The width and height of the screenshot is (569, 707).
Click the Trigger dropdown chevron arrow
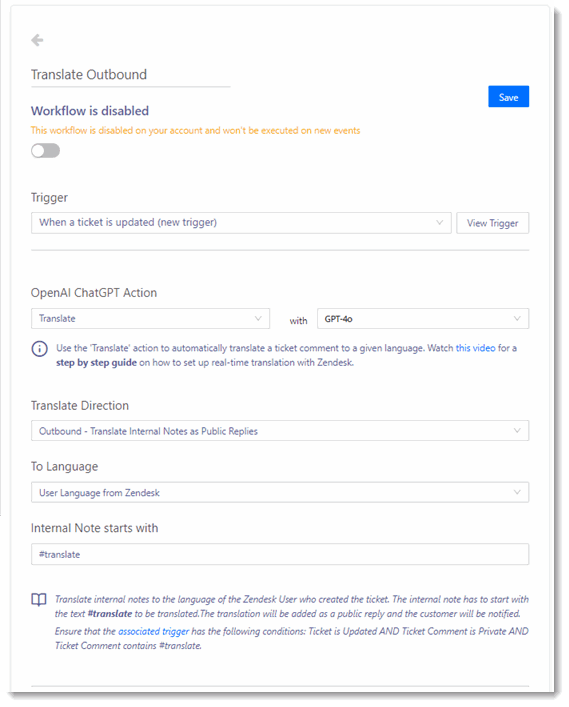click(x=440, y=222)
